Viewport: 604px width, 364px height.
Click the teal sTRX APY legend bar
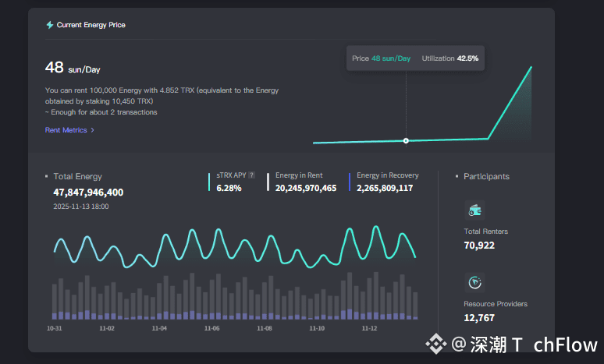click(209, 182)
